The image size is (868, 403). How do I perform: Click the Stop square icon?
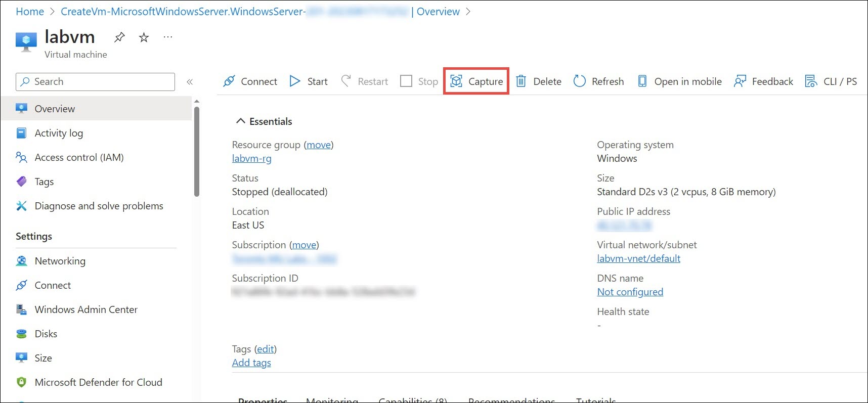(406, 81)
